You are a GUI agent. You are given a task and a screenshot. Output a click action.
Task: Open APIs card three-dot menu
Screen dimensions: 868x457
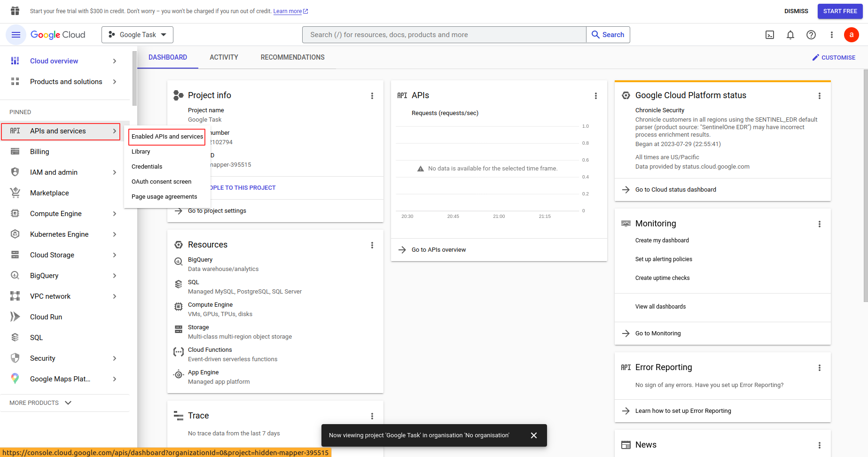(596, 96)
